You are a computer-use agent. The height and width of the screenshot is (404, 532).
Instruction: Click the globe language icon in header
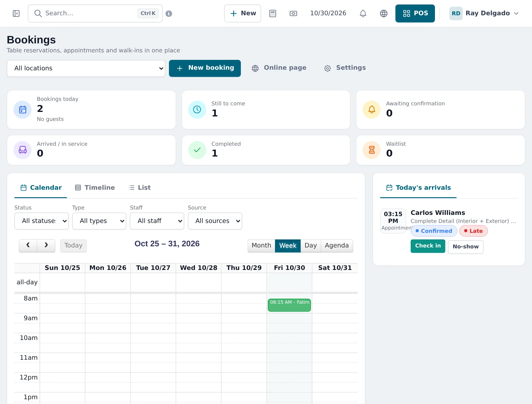383,13
